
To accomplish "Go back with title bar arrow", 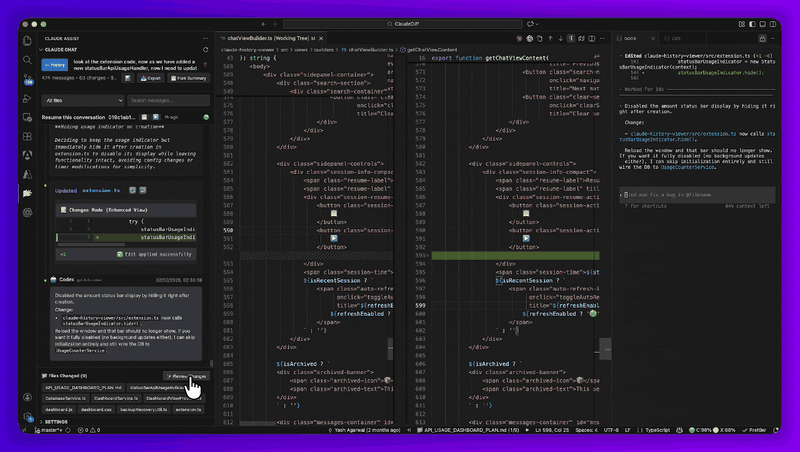I will pos(264,24).
